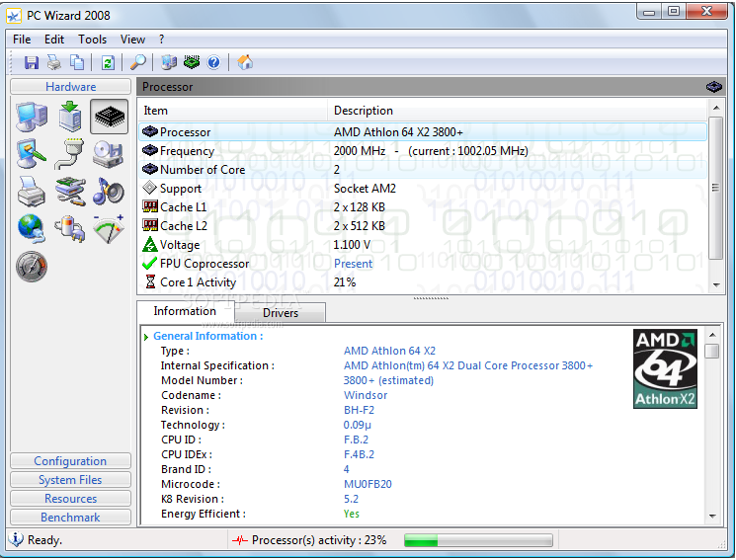Open the Voltage gauge meter icon
The height and width of the screenshot is (560, 736).
click(x=109, y=229)
